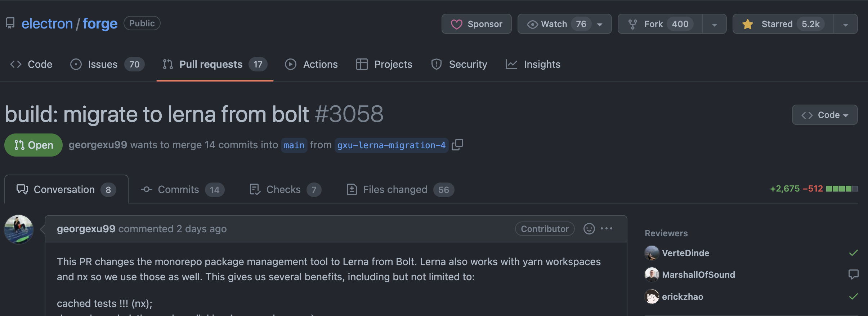Image resolution: width=868 pixels, height=316 pixels.
Task: Open MarshallOfSound reviewer profile
Action: (x=698, y=275)
